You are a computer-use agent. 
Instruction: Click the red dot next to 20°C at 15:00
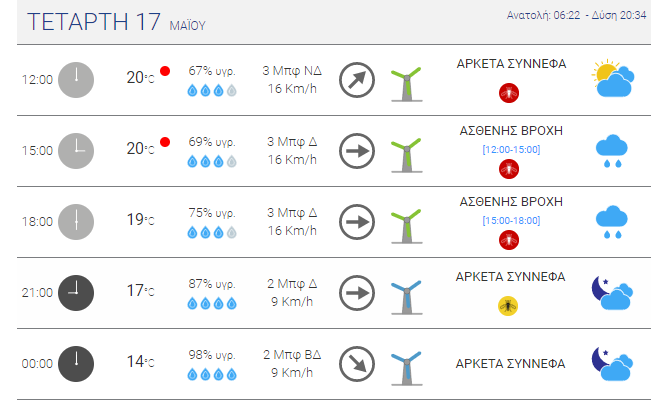(165, 142)
